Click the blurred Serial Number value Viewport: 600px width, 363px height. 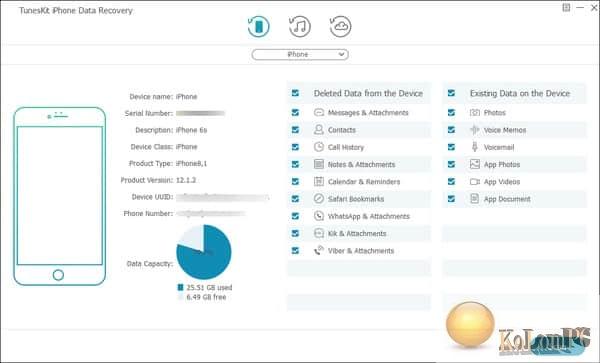[201, 113]
